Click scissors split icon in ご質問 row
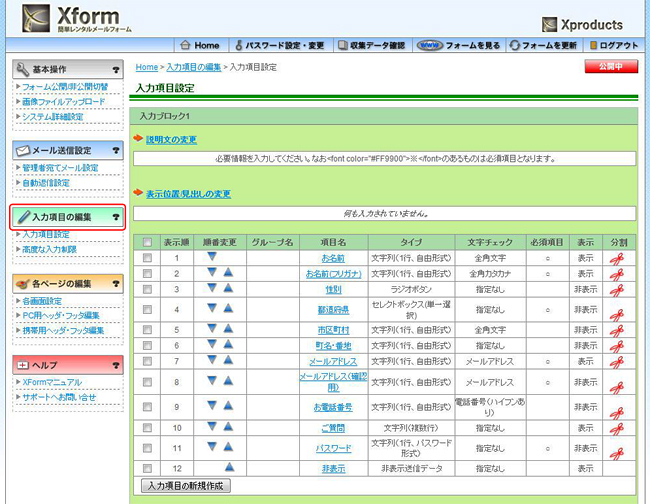Viewport: 650px width, 504px height. tap(617, 429)
